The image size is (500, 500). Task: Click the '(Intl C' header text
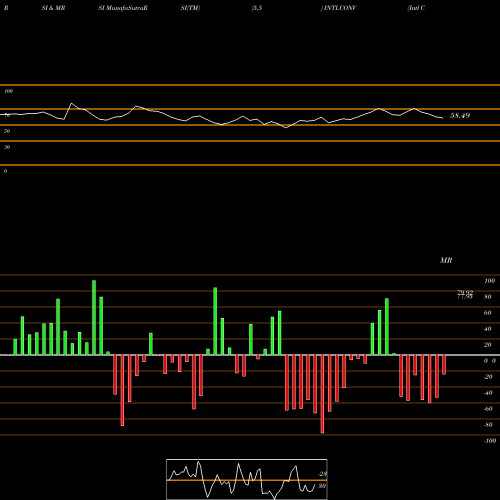point(416,8)
